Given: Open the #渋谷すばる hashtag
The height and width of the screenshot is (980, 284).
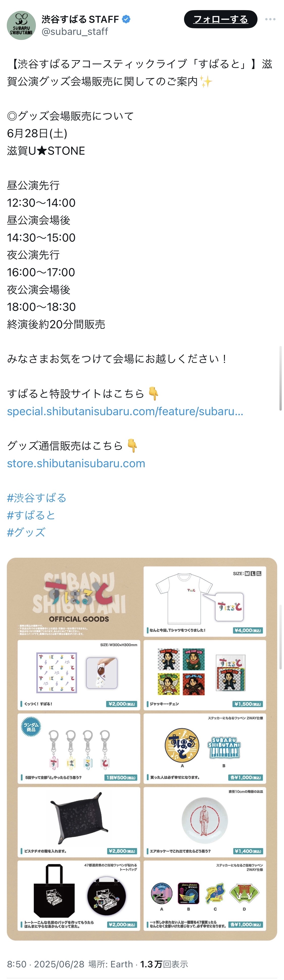Looking at the screenshot, I should click(x=37, y=498).
